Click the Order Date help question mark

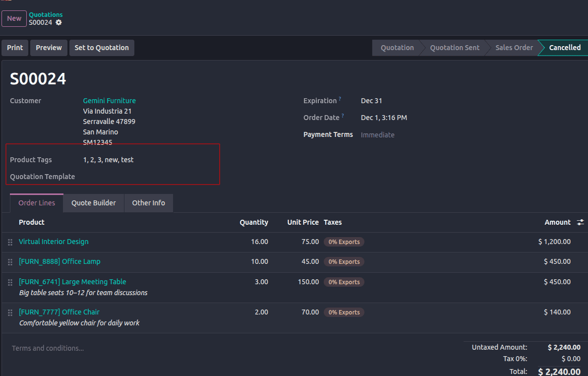coord(343,116)
